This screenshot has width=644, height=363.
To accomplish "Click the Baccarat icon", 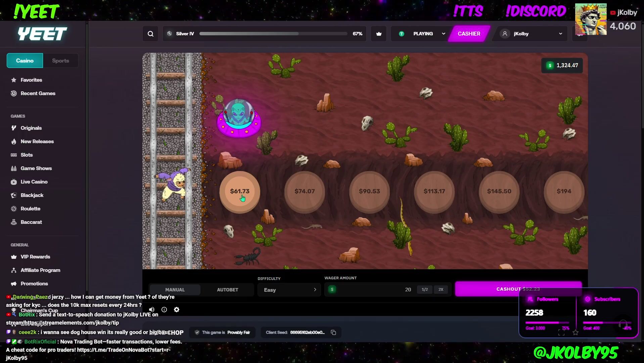I will (14, 222).
